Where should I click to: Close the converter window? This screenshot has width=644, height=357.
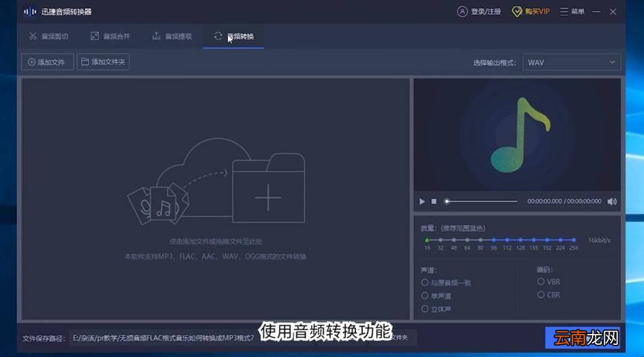(x=613, y=12)
